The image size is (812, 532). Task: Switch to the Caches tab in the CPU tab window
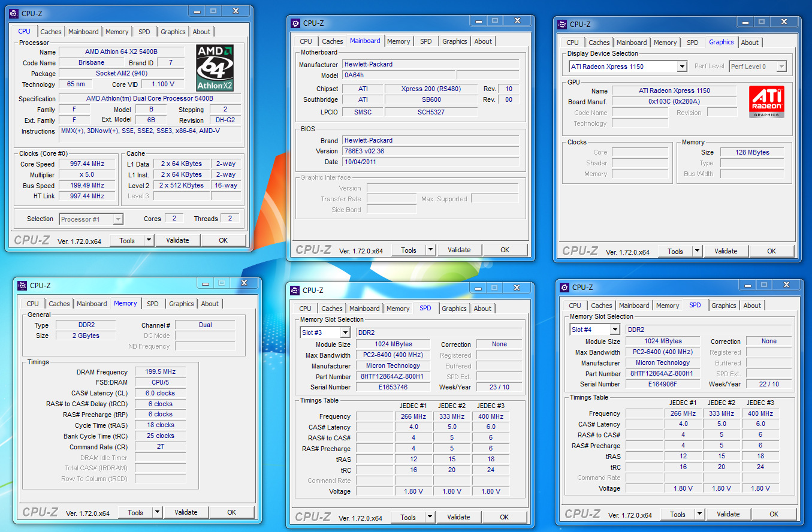tap(51, 32)
